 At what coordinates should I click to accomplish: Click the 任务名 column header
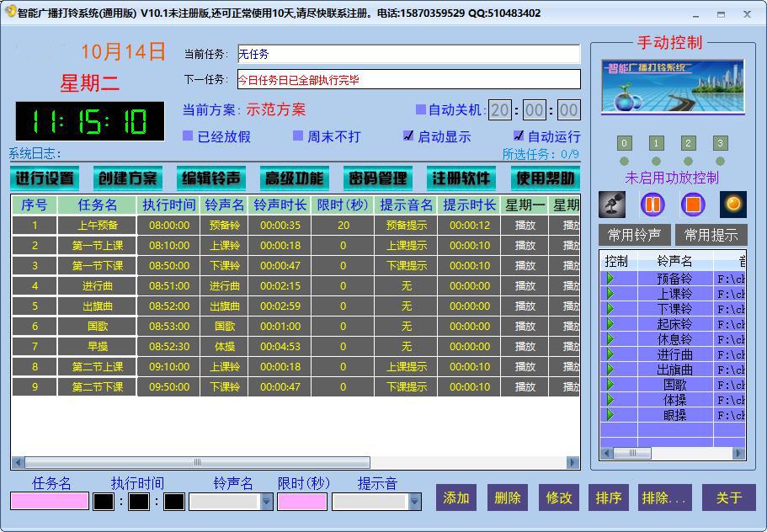(97, 205)
